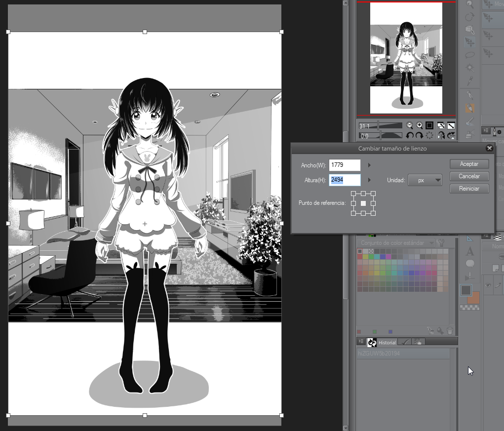Click replace color icon below palette

point(430,330)
